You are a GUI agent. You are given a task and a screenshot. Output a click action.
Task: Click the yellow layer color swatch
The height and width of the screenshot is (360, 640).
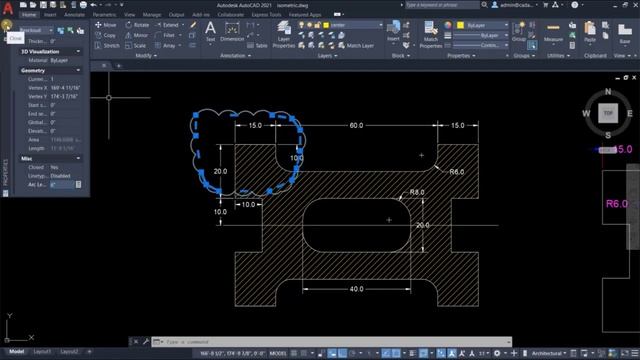[x=326, y=25]
